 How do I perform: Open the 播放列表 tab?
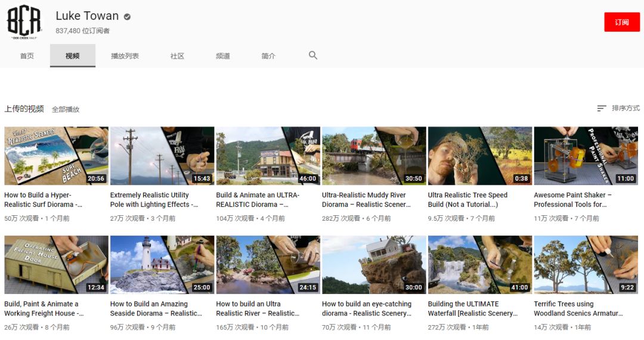pyautogui.click(x=125, y=56)
